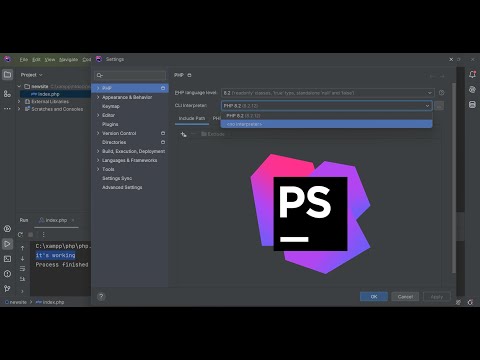The width and height of the screenshot is (480, 360).
Task: Click the CLI Interpreter combo box
Action: [x=327, y=106]
